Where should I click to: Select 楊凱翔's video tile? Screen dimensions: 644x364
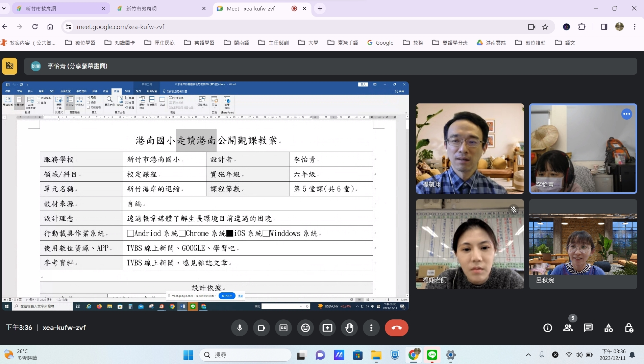tap(470, 149)
